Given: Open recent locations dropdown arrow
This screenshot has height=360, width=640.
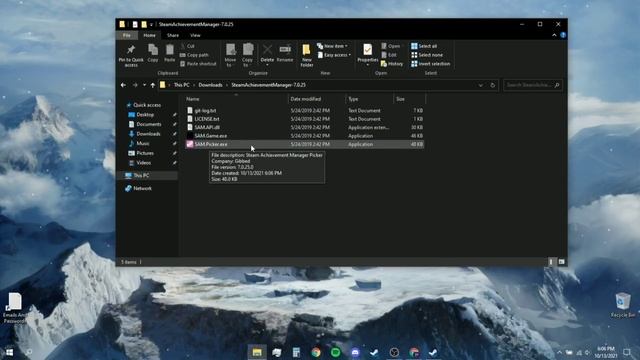Looking at the screenshot, I should (x=144, y=85).
